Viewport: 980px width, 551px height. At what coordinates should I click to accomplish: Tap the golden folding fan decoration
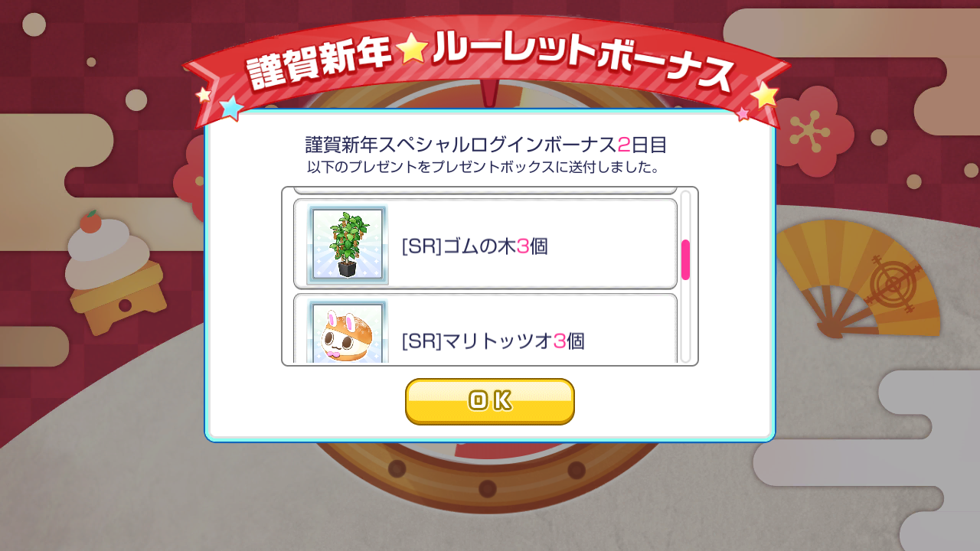pyautogui.click(x=857, y=279)
